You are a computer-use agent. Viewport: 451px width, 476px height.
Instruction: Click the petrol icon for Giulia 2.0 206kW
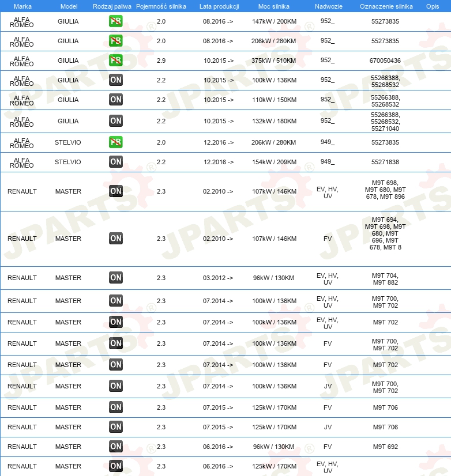[115, 41]
